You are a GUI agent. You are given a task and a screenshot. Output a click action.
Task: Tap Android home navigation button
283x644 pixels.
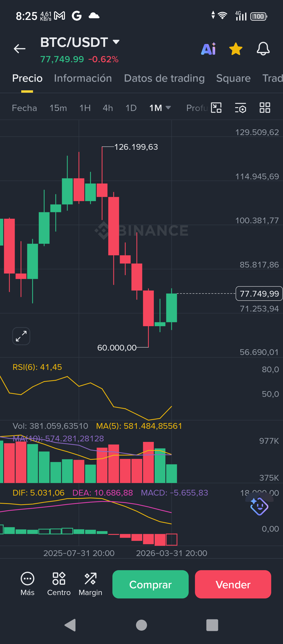(x=141, y=625)
